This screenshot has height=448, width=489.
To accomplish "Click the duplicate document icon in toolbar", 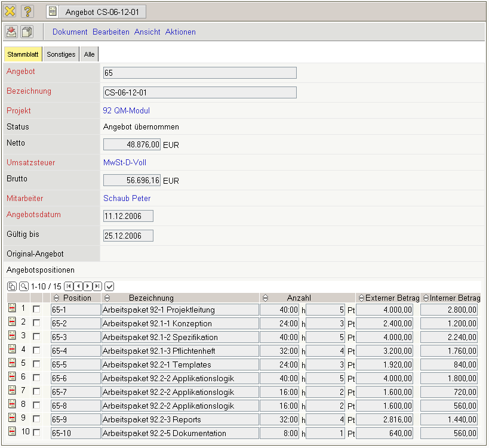I will tap(26, 32).
